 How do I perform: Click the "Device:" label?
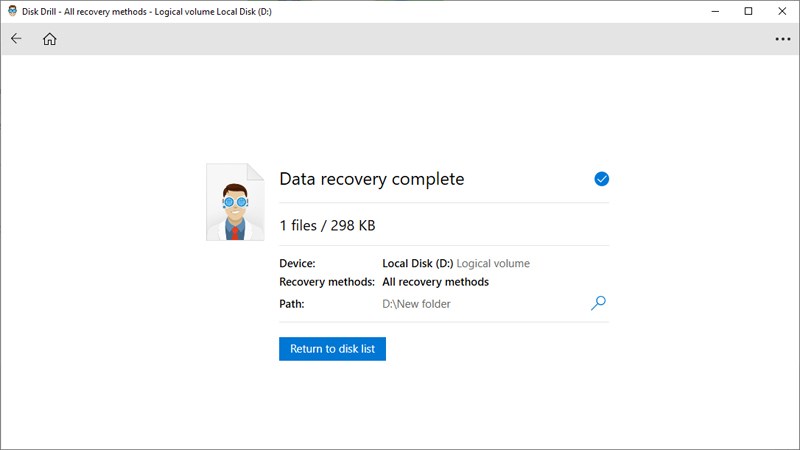[x=297, y=264]
